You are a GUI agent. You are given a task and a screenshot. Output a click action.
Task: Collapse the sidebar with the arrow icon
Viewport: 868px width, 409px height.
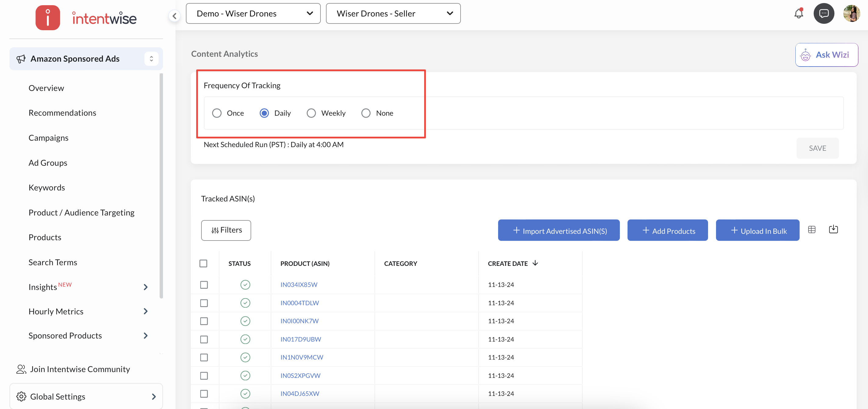[174, 16]
